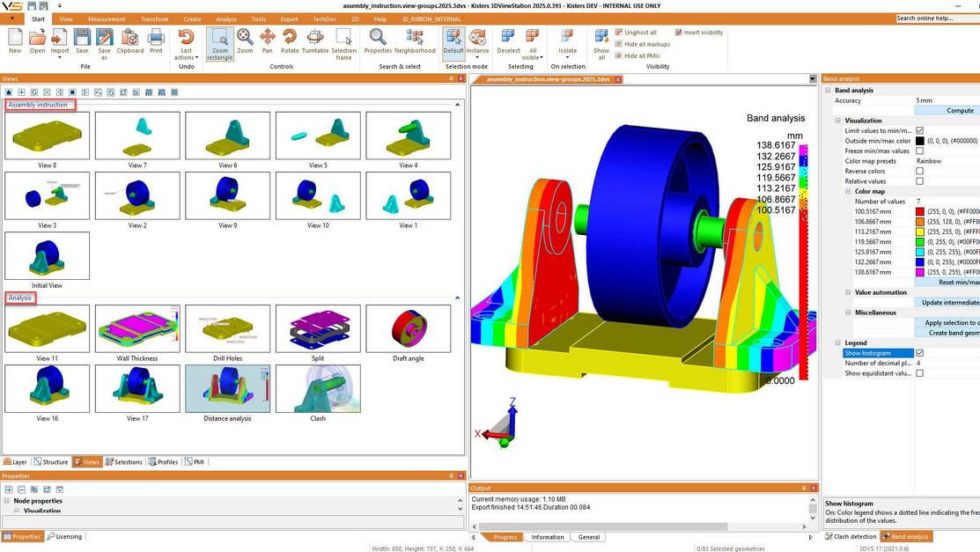Click Hide all PMIs
This screenshot has width=980, height=552.
pos(637,55)
